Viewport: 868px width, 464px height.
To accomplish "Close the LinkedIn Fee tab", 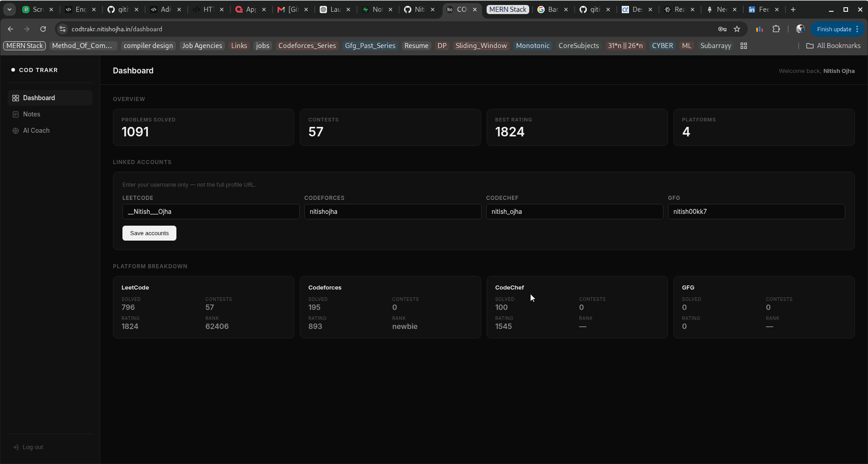I will 777,10.
